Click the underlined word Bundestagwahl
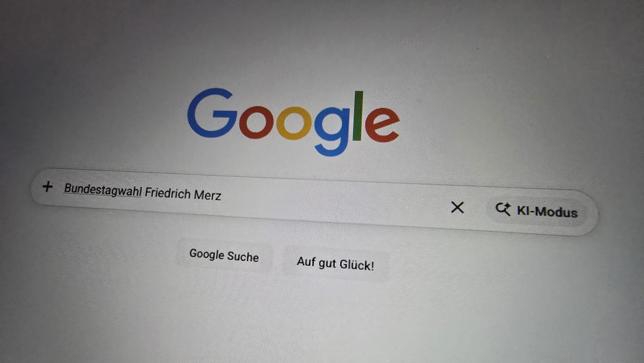Viewport: 644px width, 363px height. pos(103,190)
